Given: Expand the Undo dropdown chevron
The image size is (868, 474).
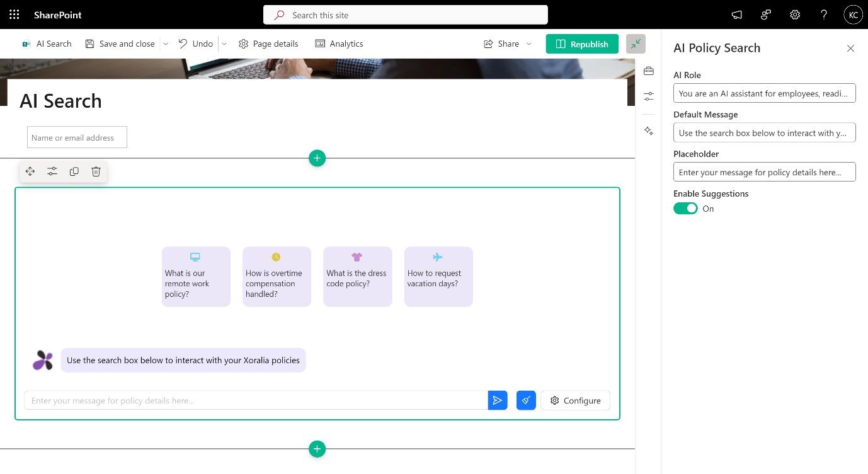Looking at the screenshot, I should coord(224,43).
